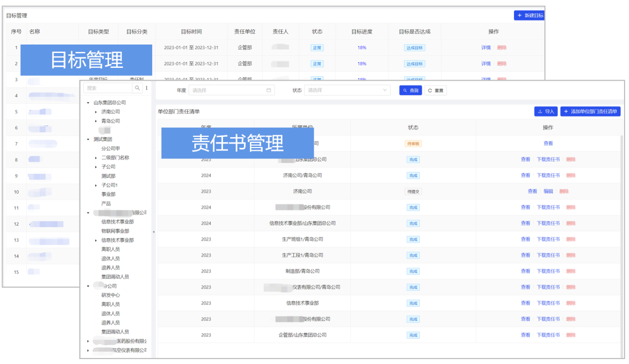Click the 操作 header in the 责任清单 table
Viewport: 629px width, 364px height.
548,128
